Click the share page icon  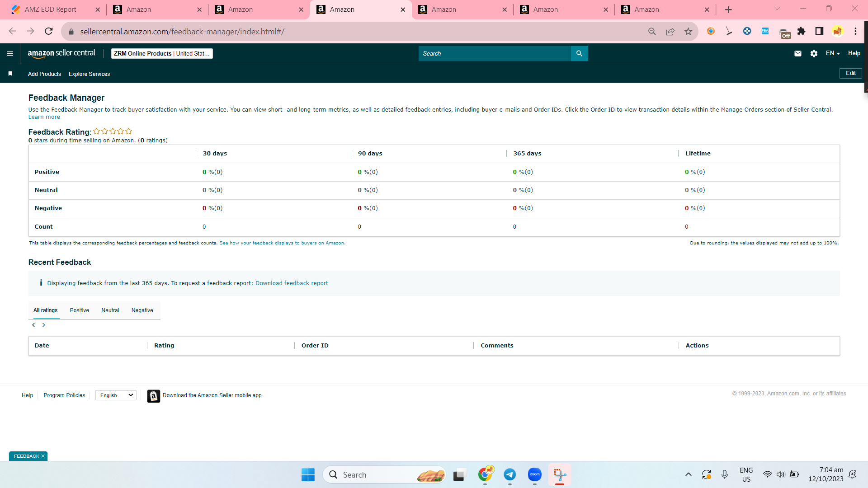(x=670, y=31)
